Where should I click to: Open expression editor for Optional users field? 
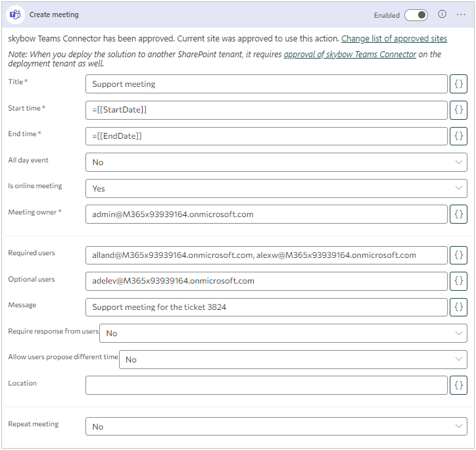point(458,281)
